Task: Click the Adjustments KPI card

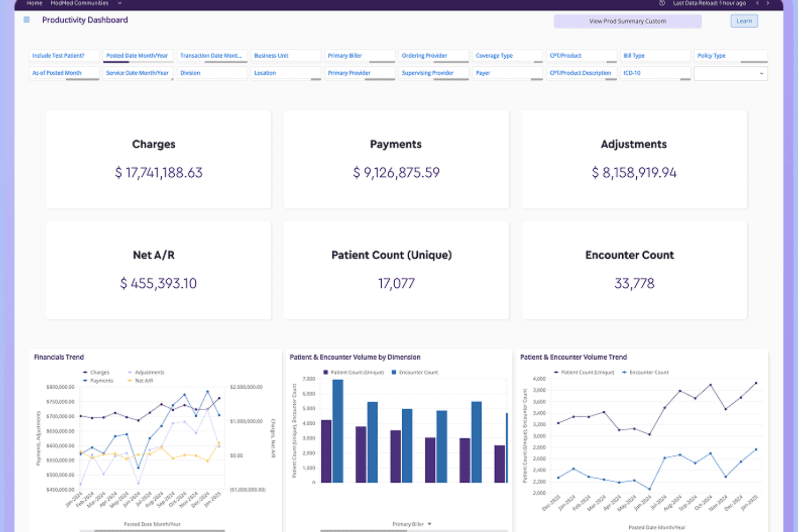Action: [634, 160]
